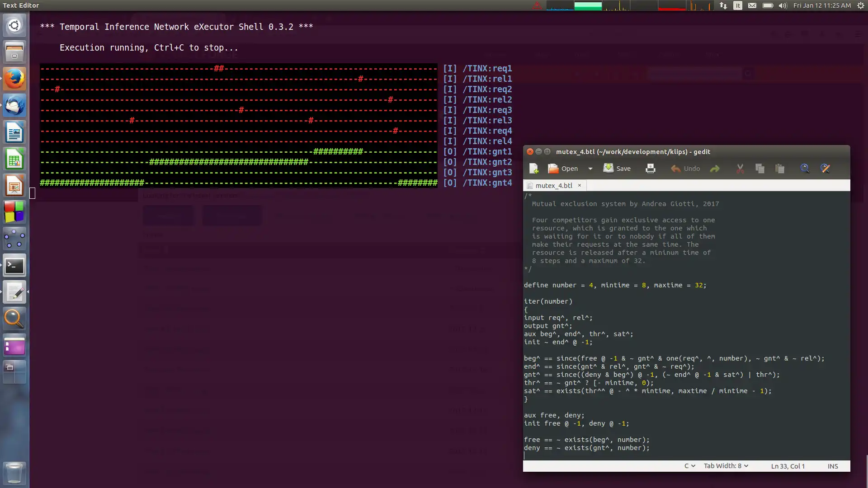The width and height of the screenshot is (868, 488).
Task: Open the network connections indicator
Action: click(723, 5)
